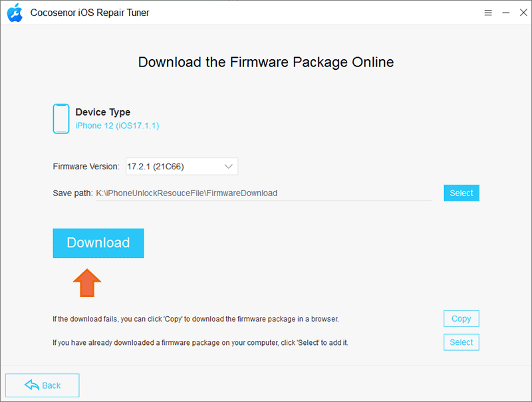532x402 pixels.
Task: Click the iPhone device type icon
Action: coord(61,119)
